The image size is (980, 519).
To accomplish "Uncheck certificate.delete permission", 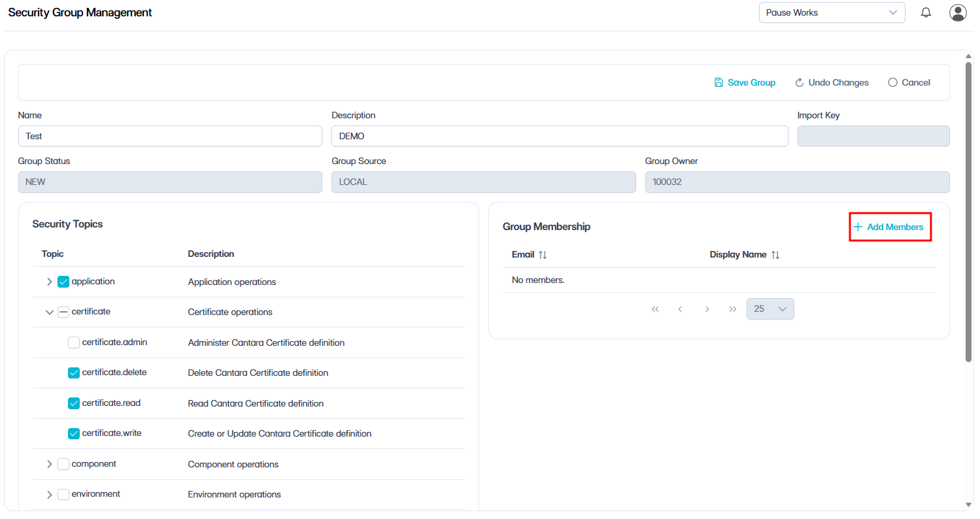I will (x=74, y=373).
